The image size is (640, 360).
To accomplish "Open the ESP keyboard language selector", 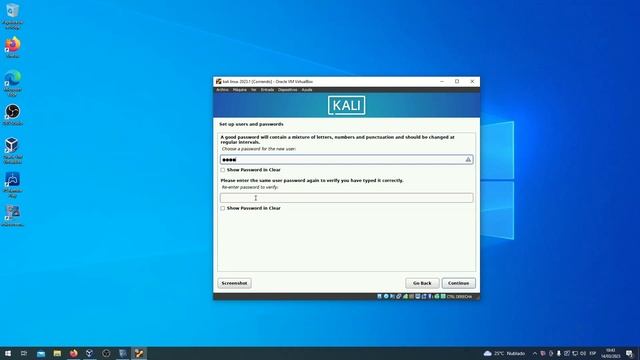I will coord(593,353).
